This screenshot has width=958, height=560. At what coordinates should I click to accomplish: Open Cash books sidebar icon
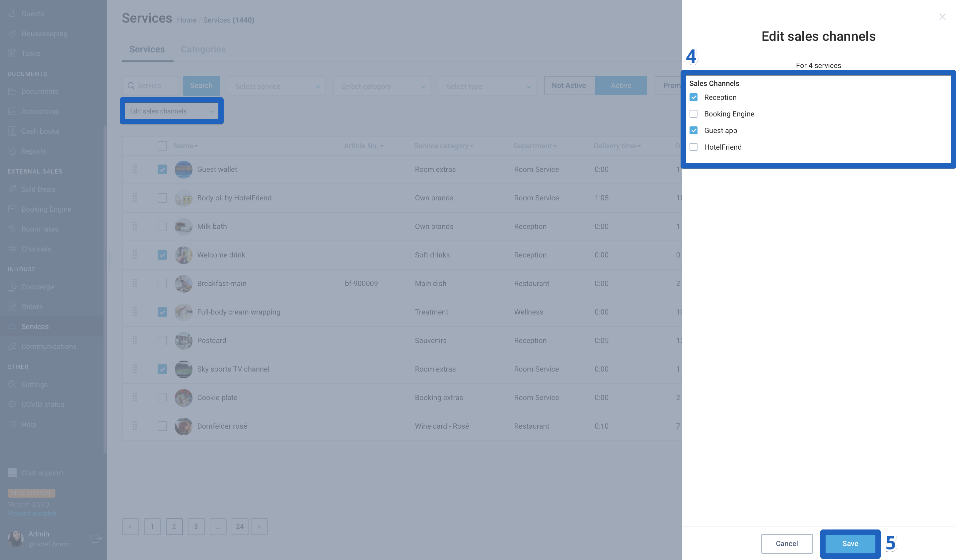click(12, 131)
